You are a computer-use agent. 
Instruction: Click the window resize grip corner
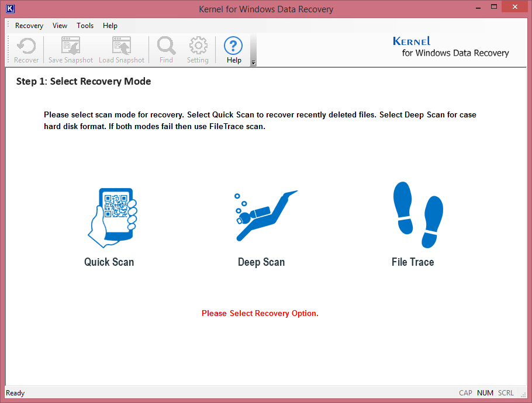pos(523,394)
